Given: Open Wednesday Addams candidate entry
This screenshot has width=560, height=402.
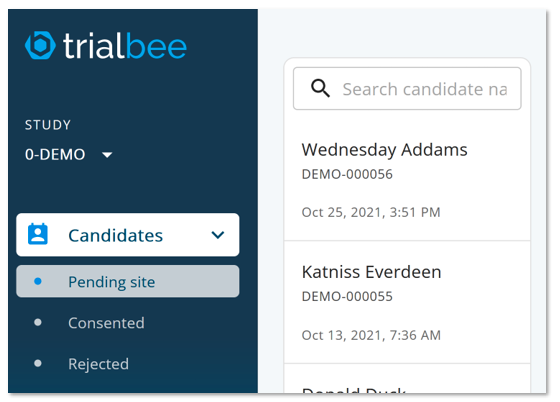Looking at the screenshot, I should 407,180.
